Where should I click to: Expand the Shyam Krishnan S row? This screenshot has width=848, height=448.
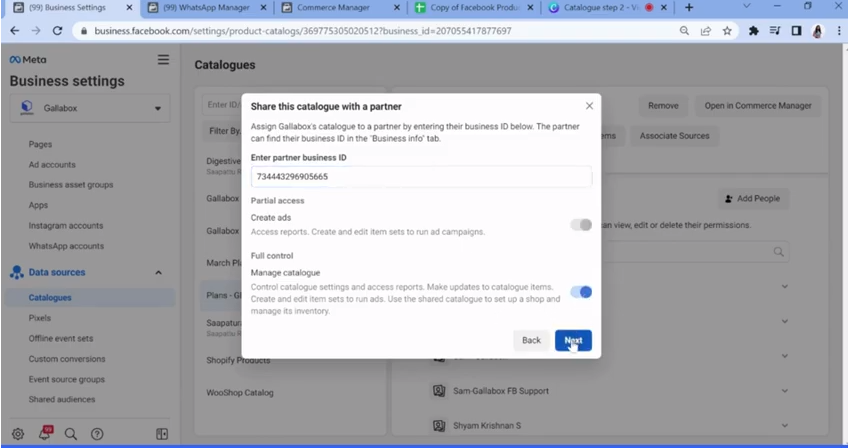coord(784,426)
